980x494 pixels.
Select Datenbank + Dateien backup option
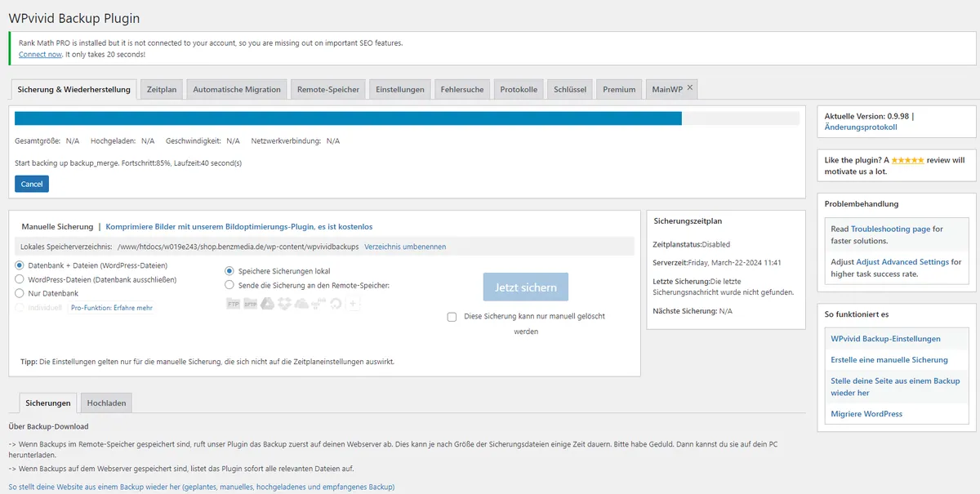tap(20, 265)
